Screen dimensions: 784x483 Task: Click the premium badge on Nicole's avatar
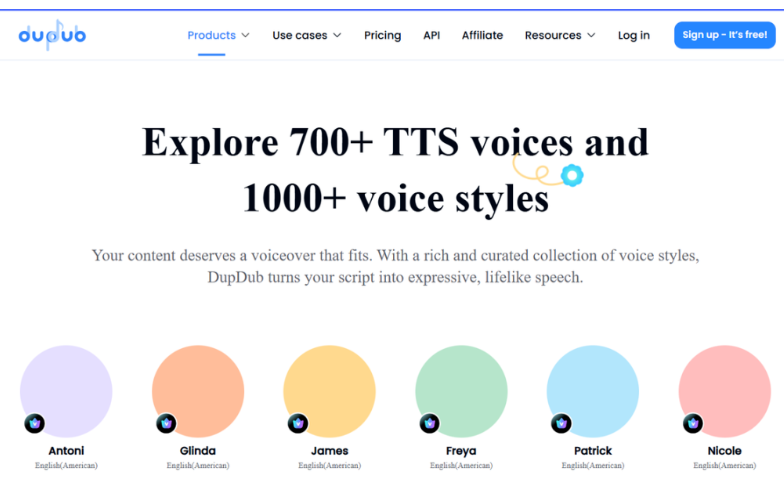[x=693, y=423]
